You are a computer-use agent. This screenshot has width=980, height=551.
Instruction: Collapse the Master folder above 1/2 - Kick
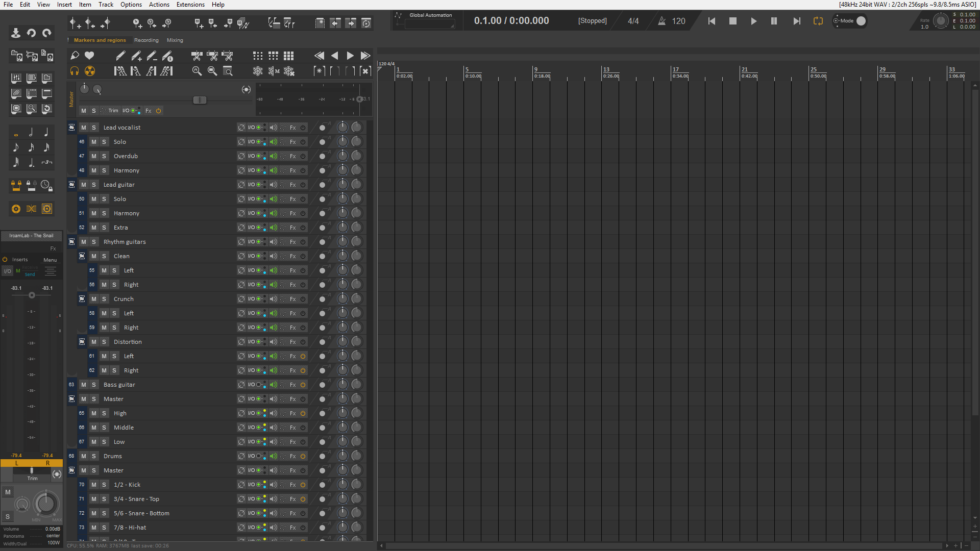pyautogui.click(x=71, y=470)
